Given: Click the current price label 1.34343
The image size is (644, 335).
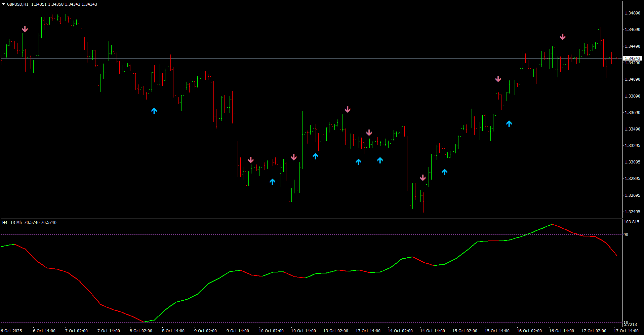Looking at the screenshot, I should tap(633, 59).
